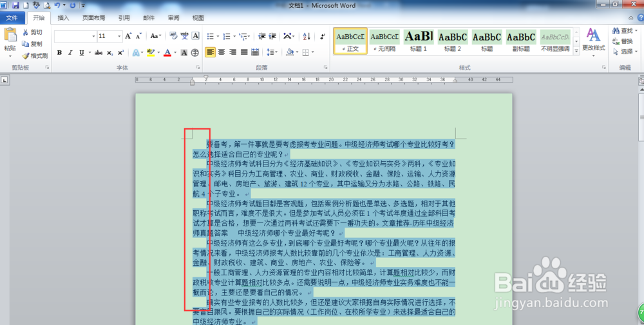This screenshot has width=644, height=325.
Task: Switch to 审阅 Review tab
Action: tap(173, 17)
